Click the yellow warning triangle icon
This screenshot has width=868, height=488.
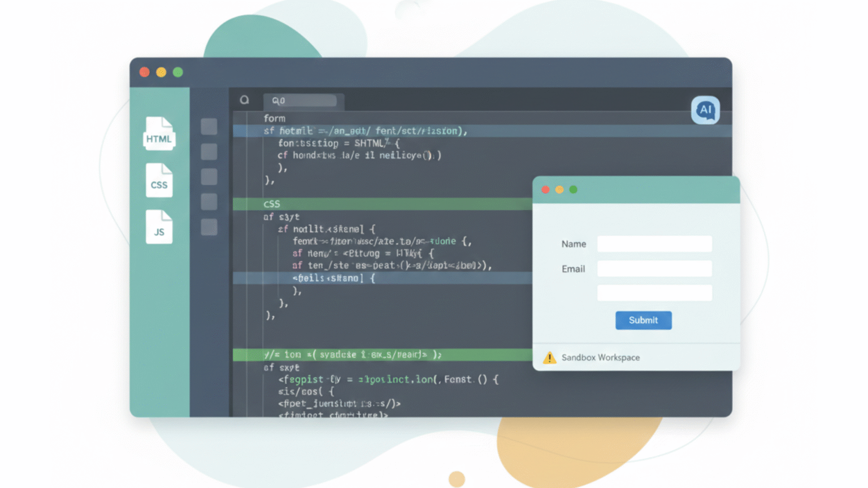click(549, 358)
